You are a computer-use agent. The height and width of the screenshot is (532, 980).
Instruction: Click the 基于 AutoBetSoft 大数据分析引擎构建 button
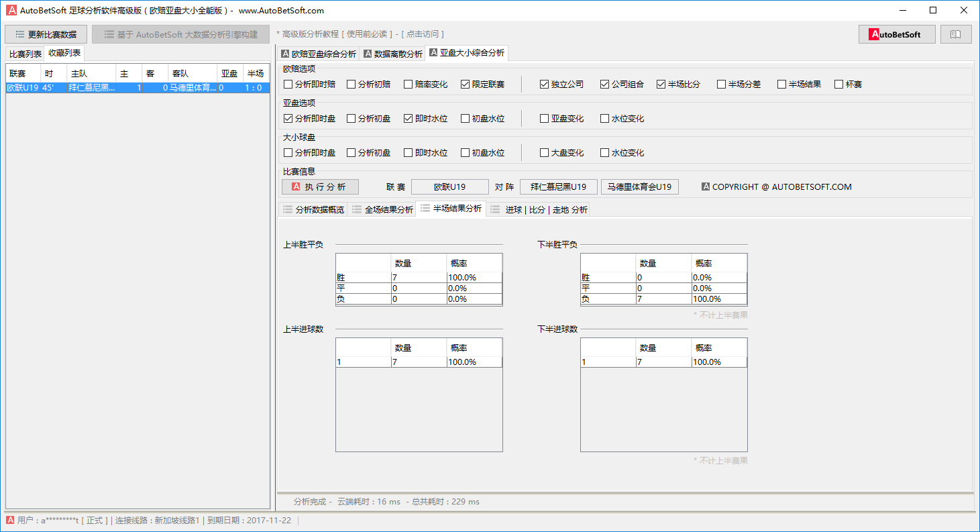click(x=180, y=34)
